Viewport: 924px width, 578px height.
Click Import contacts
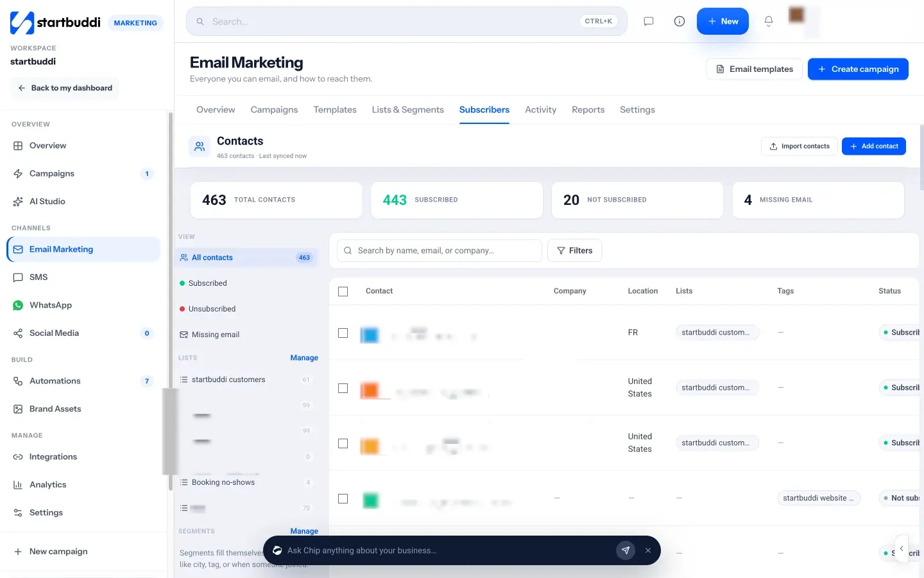click(x=799, y=146)
